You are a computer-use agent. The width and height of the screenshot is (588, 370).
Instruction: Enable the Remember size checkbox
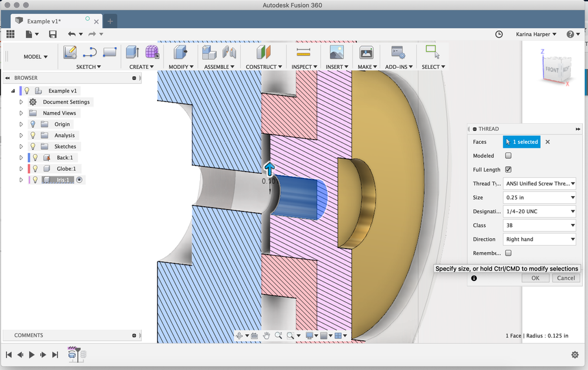pos(508,253)
